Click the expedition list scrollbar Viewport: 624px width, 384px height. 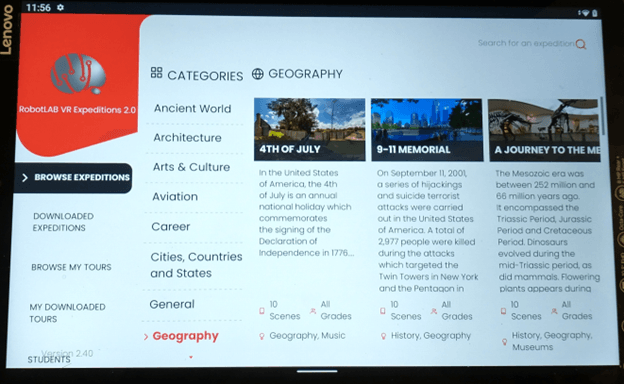603,116
